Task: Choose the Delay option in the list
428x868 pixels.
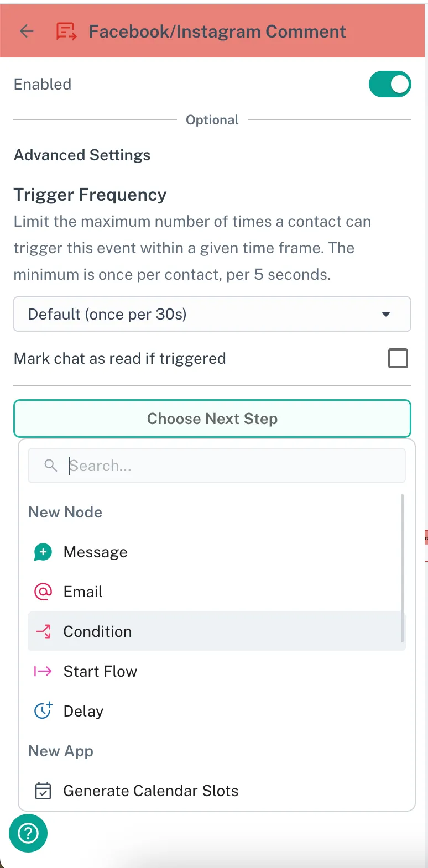Action: pos(83,711)
